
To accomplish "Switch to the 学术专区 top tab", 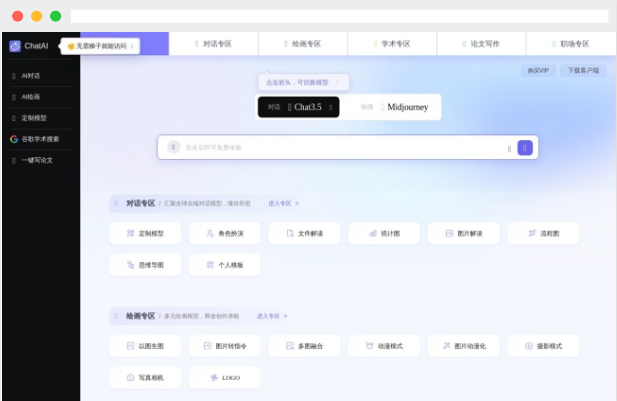I will (x=392, y=44).
